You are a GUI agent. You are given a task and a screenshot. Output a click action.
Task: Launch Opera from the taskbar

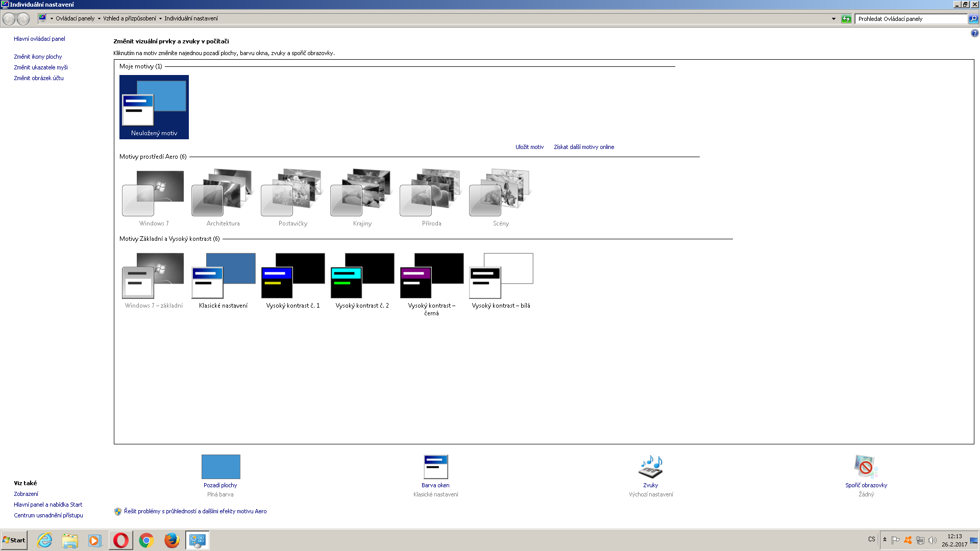pos(121,540)
